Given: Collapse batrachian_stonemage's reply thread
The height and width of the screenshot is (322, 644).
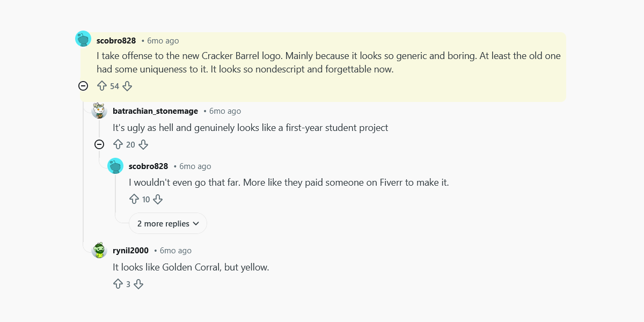Looking at the screenshot, I should [99, 144].
